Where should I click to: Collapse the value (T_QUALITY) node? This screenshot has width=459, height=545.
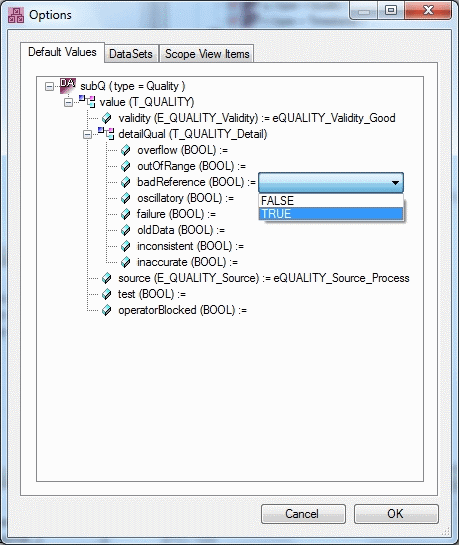click(68, 102)
